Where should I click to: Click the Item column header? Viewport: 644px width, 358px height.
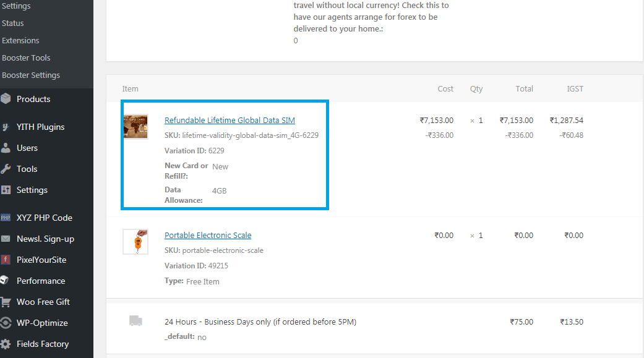(130, 88)
